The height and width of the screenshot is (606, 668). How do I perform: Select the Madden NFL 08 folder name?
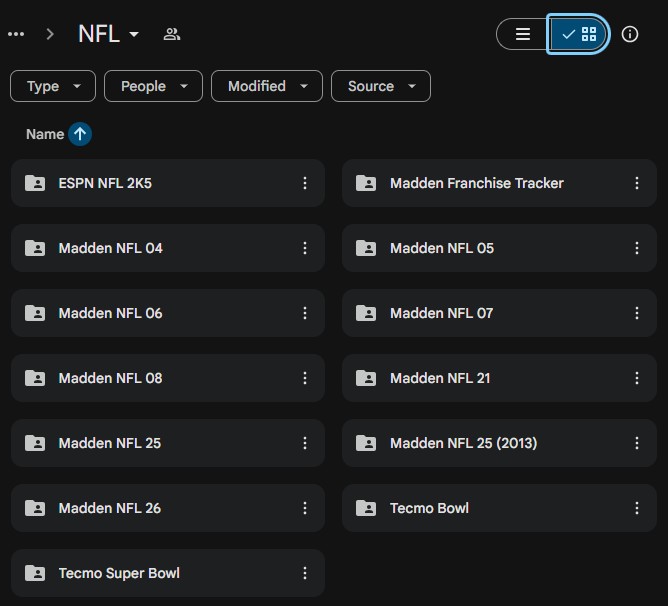tap(110, 378)
